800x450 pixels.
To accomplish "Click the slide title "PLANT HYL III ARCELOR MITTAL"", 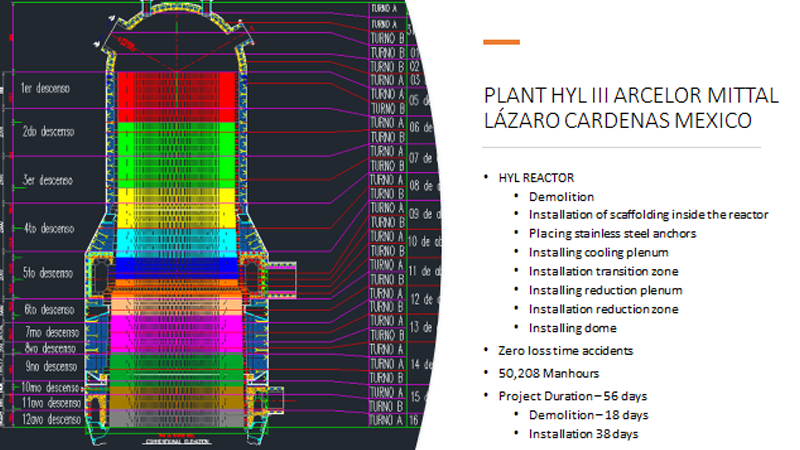I will click(630, 96).
